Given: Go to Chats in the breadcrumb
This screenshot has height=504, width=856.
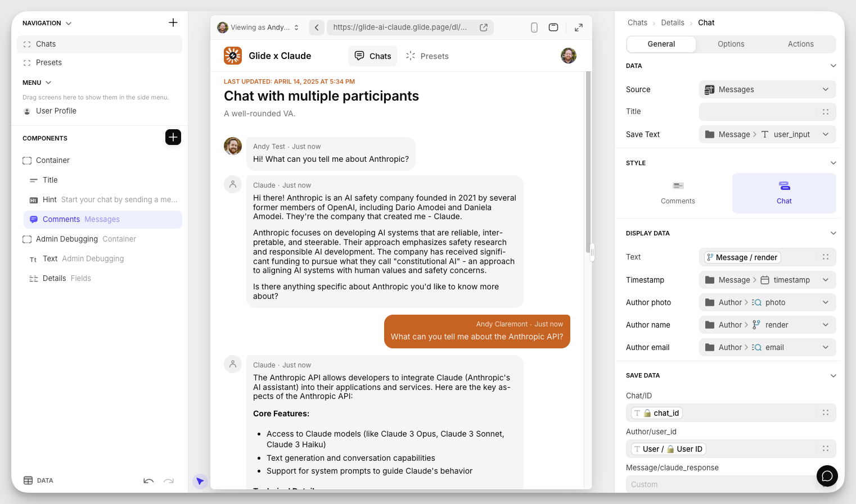Looking at the screenshot, I should coord(637,22).
